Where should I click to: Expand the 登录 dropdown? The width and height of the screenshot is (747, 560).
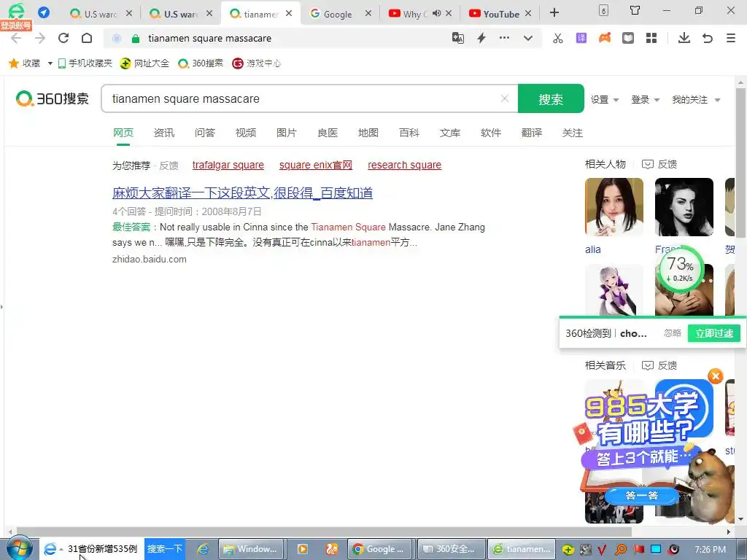click(645, 99)
